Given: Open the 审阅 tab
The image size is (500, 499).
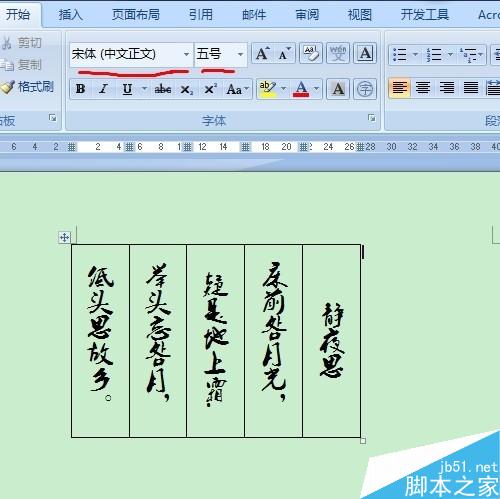Looking at the screenshot, I should (x=307, y=15).
